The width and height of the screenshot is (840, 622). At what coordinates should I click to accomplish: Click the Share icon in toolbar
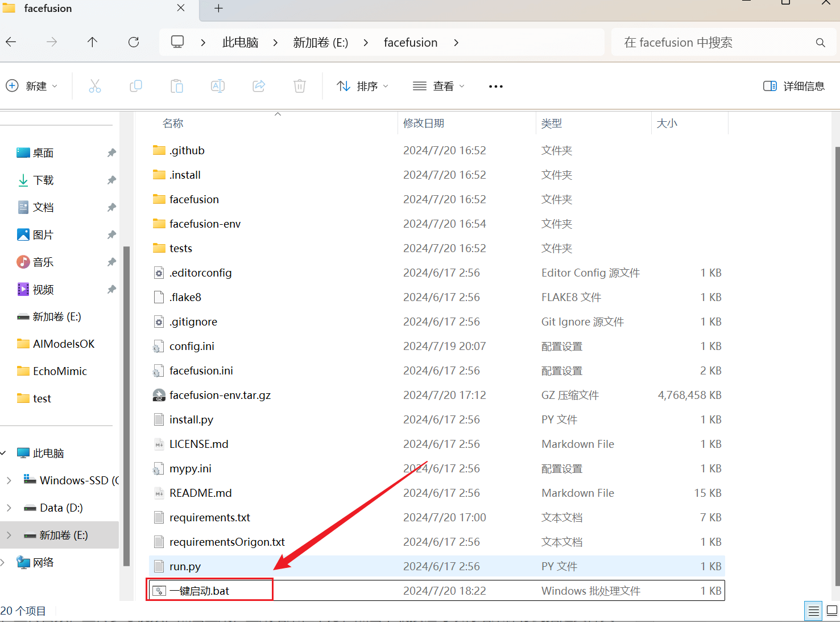(x=259, y=86)
